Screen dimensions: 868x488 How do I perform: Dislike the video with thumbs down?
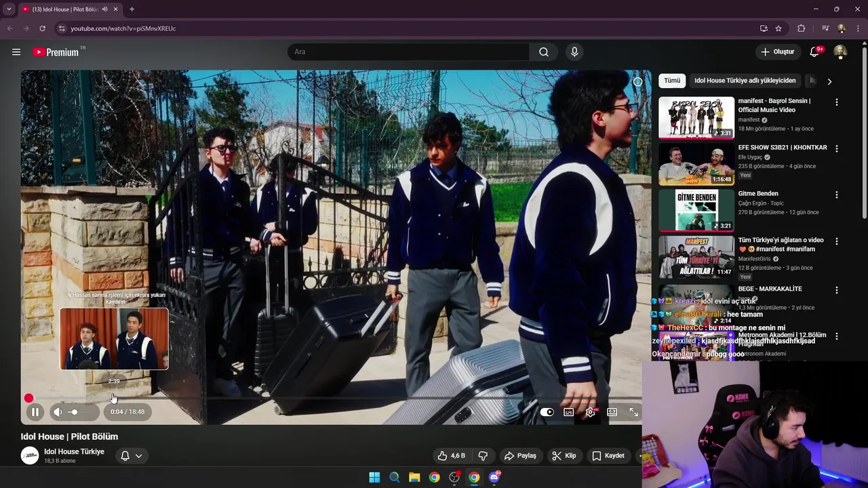(x=484, y=455)
